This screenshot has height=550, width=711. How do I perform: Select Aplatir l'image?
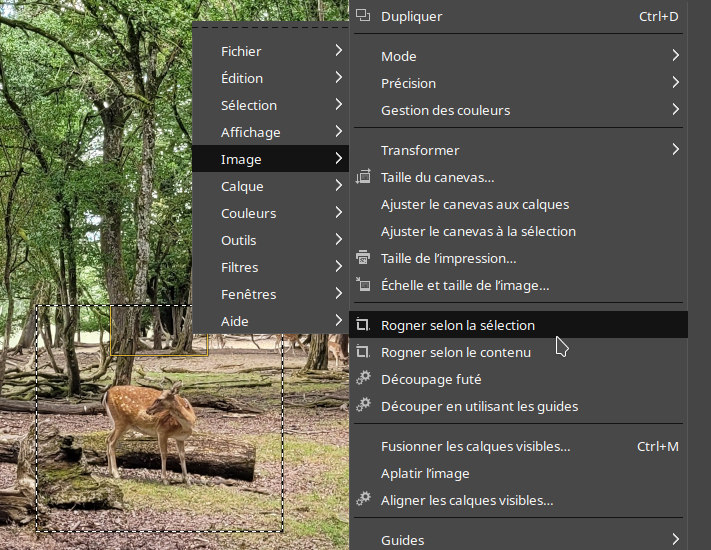point(425,473)
